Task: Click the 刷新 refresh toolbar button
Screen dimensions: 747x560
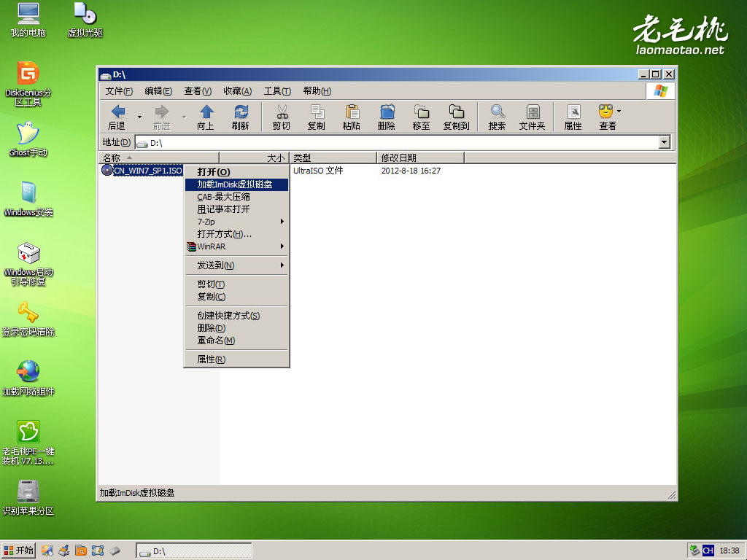Action: [x=241, y=117]
